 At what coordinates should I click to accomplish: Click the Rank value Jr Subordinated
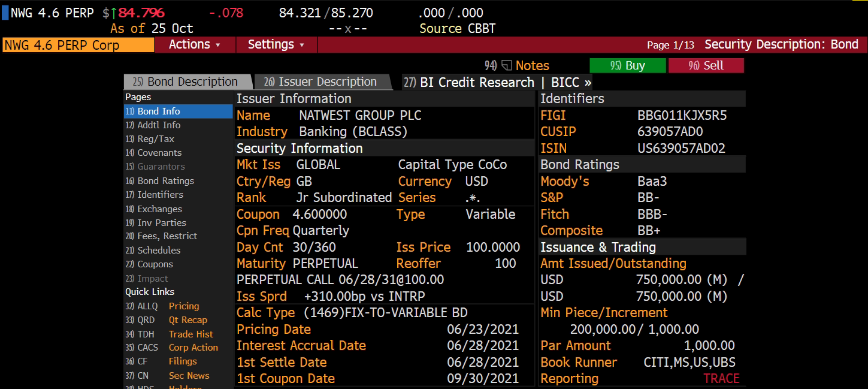pyautogui.click(x=344, y=198)
